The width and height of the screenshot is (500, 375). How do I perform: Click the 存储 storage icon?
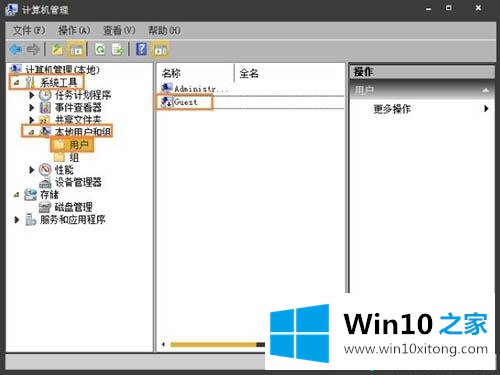coord(30,195)
